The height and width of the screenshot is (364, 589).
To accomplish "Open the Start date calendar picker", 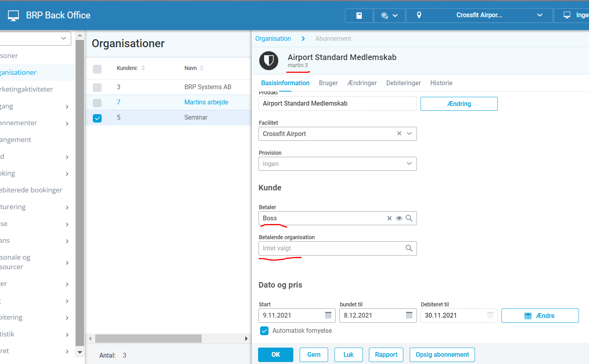I will coord(328,315).
